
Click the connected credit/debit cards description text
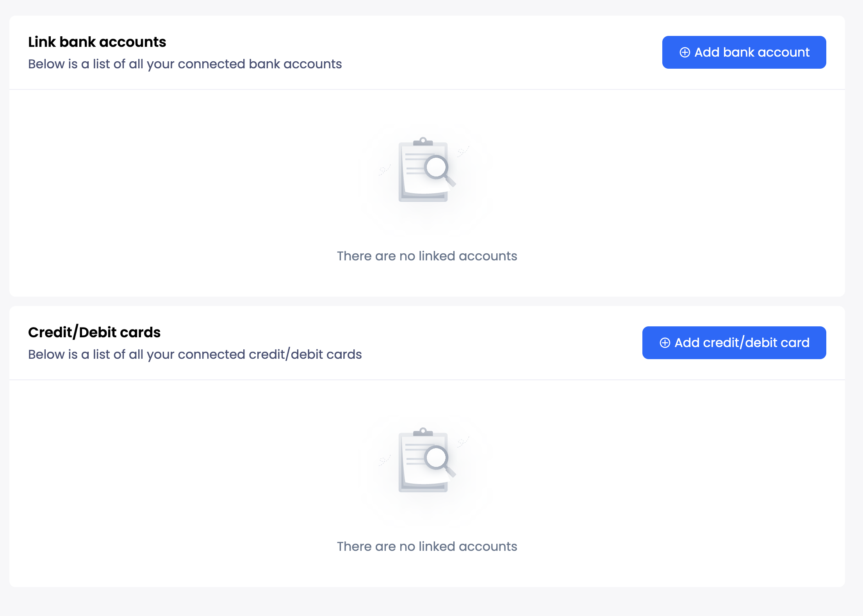pyautogui.click(x=195, y=354)
